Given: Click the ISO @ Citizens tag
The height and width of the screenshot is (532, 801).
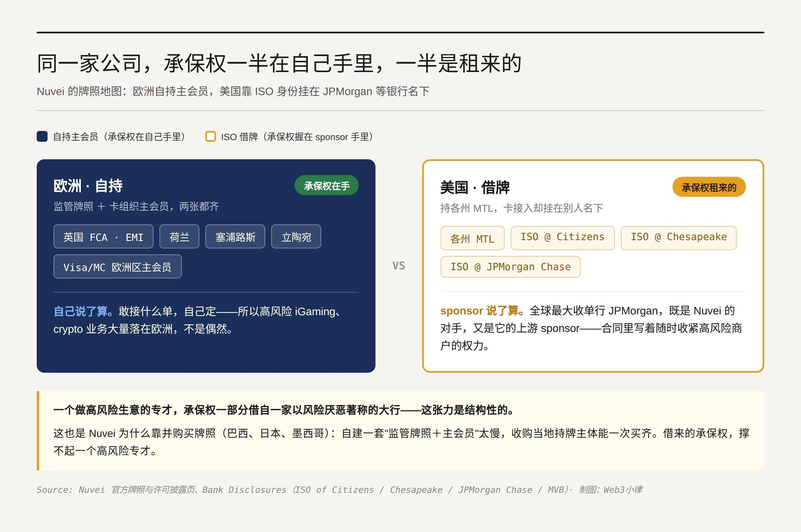Looking at the screenshot, I should tap(563, 238).
